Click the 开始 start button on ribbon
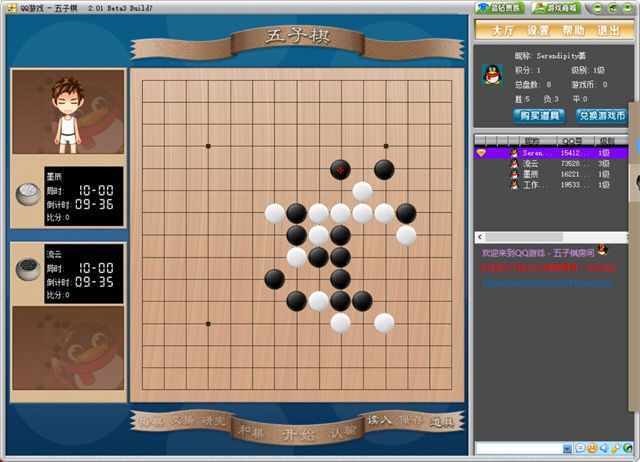This screenshot has height=462, width=640. [298, 434]
